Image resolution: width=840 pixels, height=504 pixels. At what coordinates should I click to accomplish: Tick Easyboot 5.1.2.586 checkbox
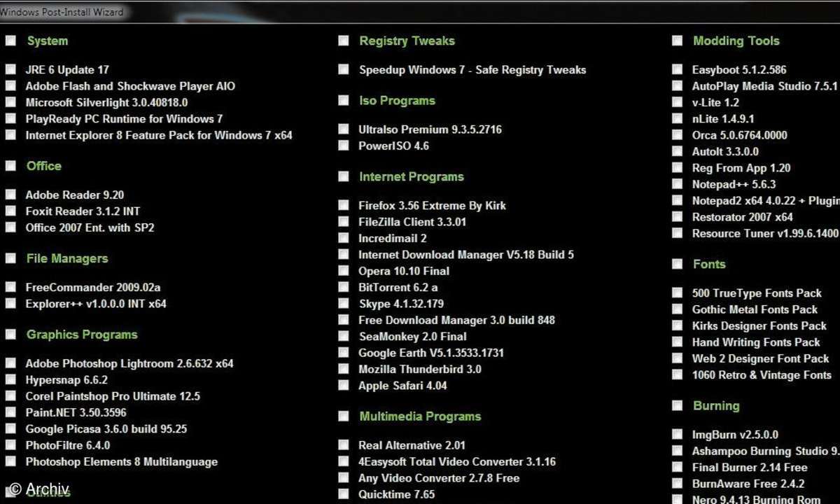pos(677,69)
